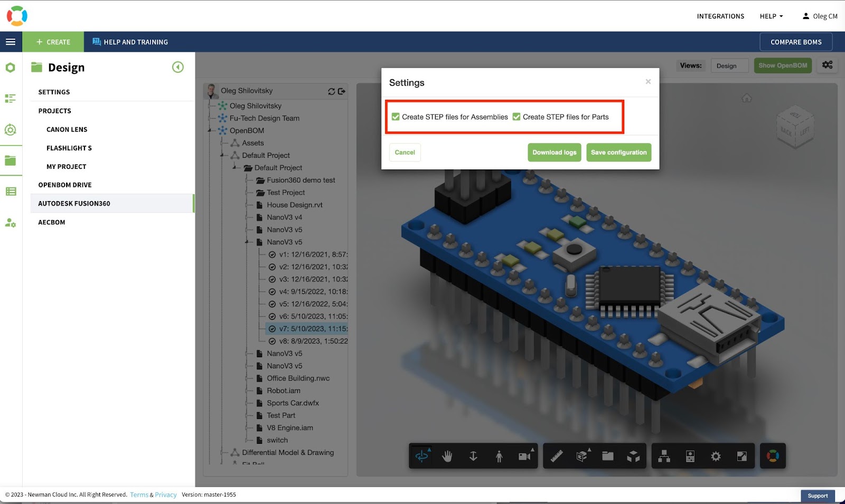Open the viewer Settings gear tool
This screenshot has height=504, width=845.
click(716, 456)
